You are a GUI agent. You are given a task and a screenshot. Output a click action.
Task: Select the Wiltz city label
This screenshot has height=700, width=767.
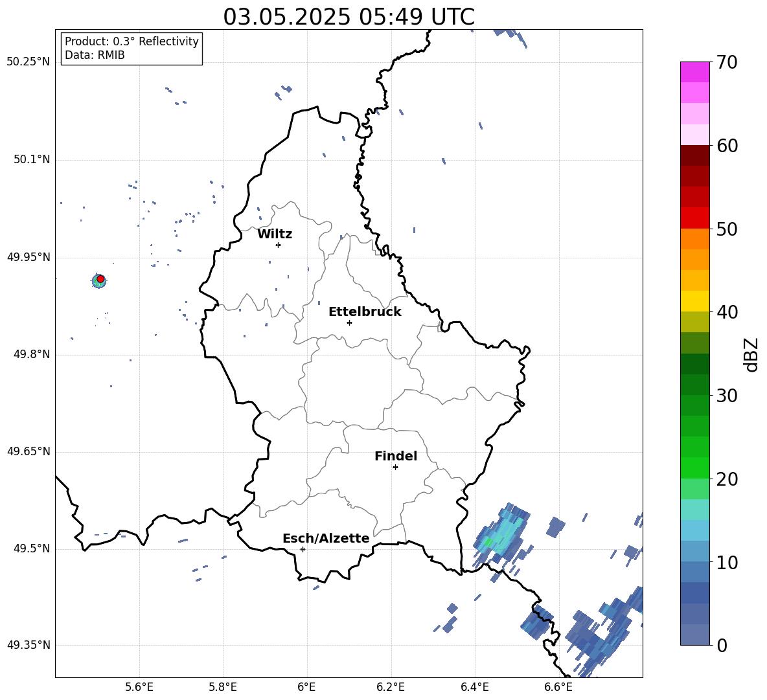click(x=275, y=234)
